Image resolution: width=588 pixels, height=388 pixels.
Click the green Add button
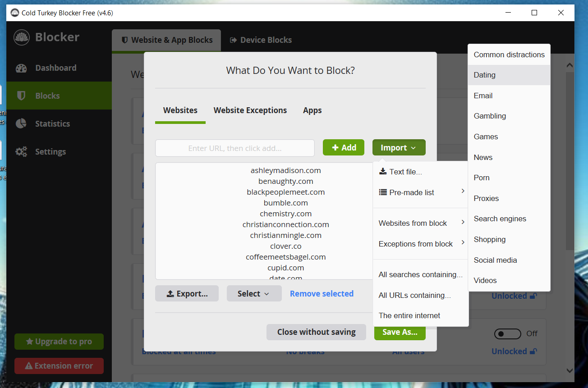pyautogui.click(x=344, y=147)
